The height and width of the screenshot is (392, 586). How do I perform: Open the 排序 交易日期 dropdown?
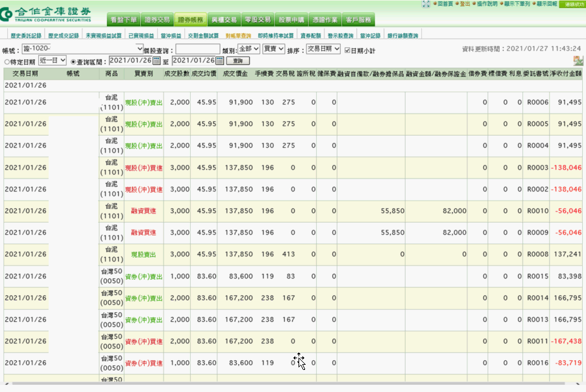pyautogui.click(x=323, y=49)
